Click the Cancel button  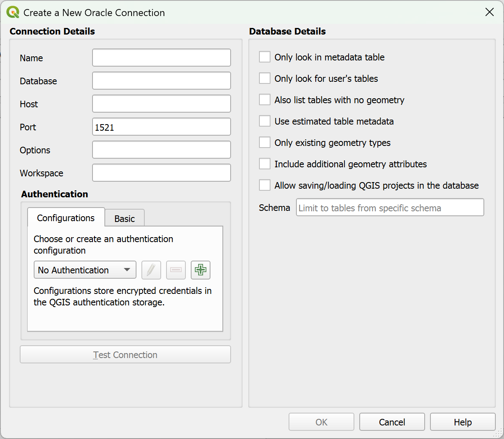(x=392, y=422)
